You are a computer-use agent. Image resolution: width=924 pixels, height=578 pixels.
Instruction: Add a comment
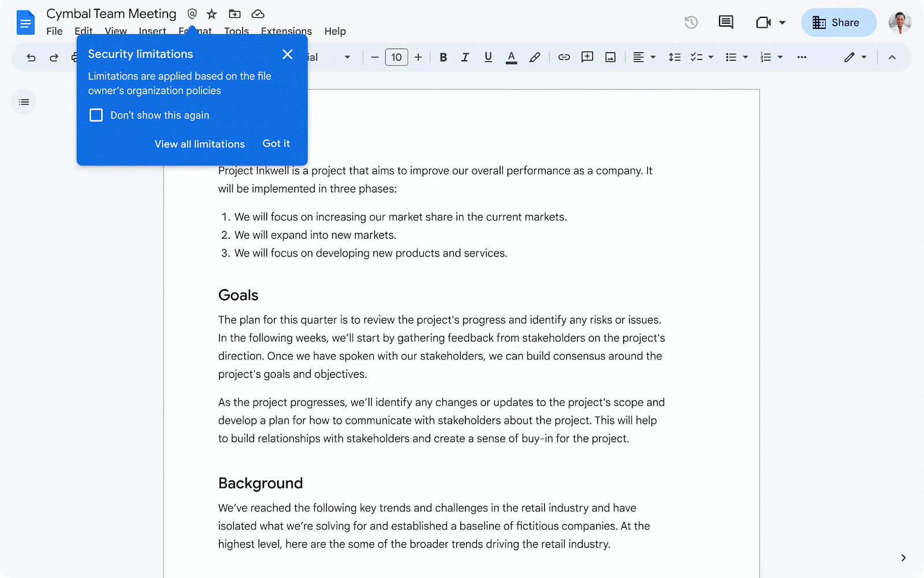(587, 57)
